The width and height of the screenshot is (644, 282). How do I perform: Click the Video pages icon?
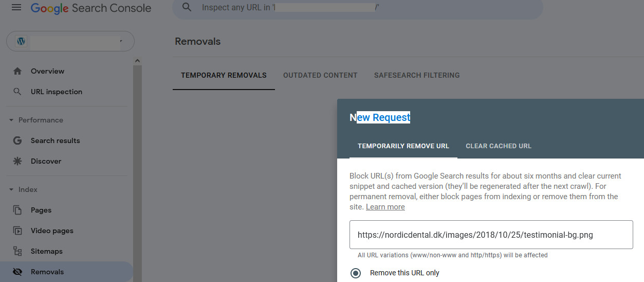pos(17,231)
